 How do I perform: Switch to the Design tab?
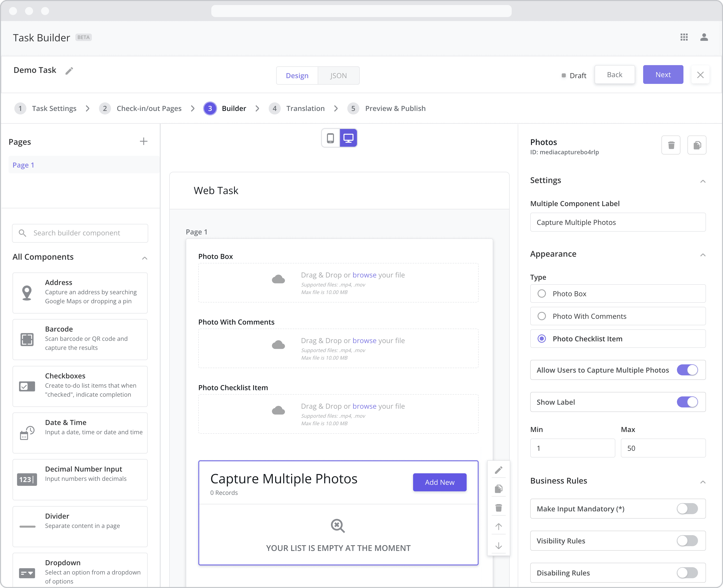tap(297, 76)
